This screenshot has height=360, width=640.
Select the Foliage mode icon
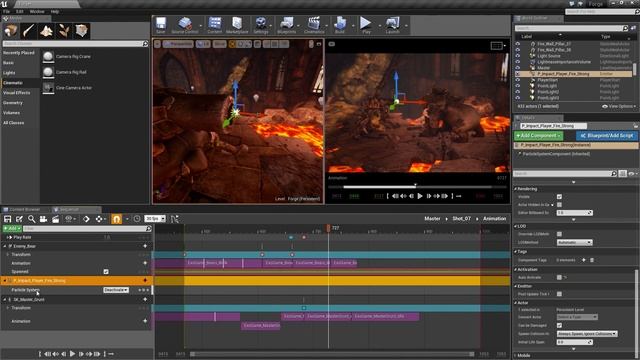(x=63, y=31)
